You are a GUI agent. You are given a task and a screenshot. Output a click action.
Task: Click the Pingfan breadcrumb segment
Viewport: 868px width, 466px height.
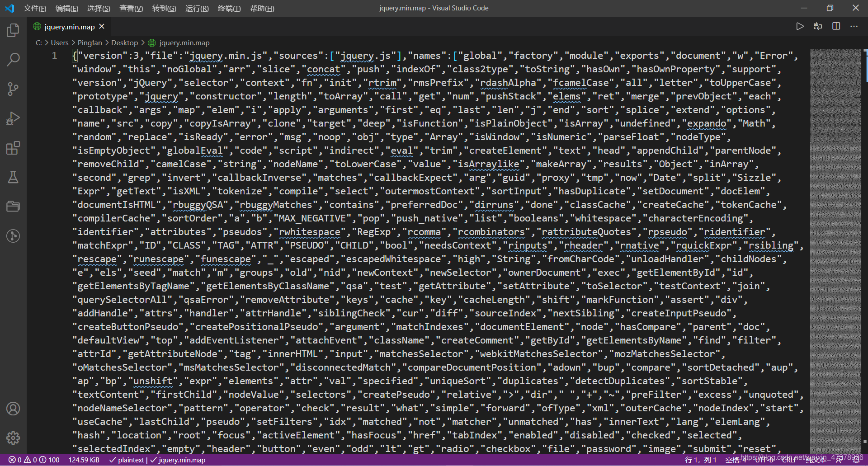click(x=90, y=42)
